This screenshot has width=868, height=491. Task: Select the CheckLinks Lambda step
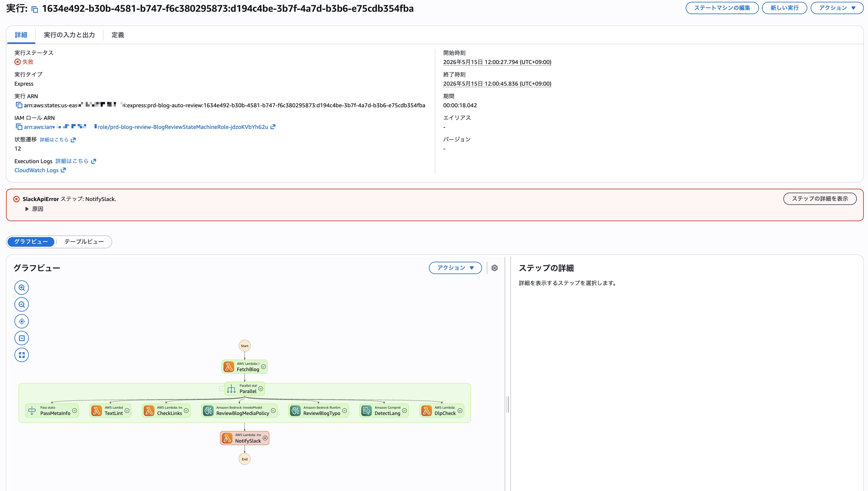166,410
